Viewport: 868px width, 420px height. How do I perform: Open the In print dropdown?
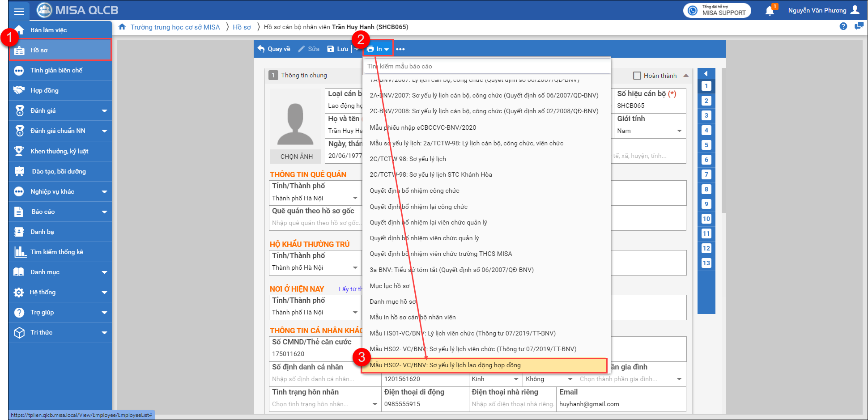[x=378, y=49]
